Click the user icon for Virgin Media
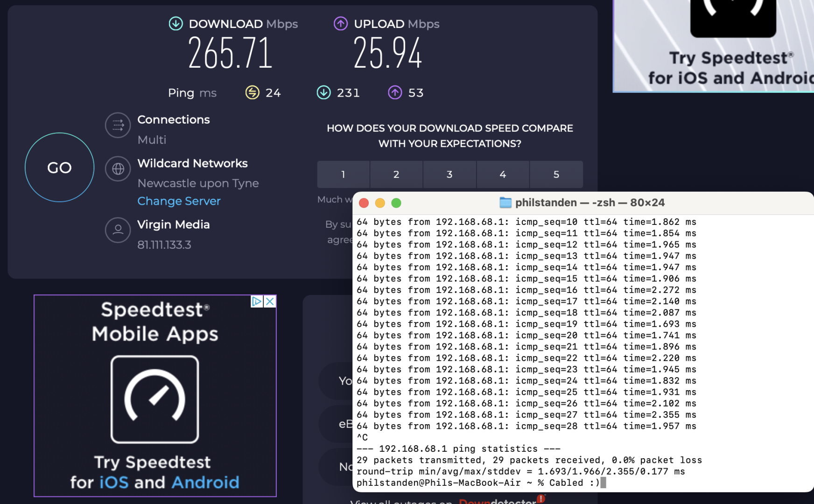The width and height of the screenshot is (814, 504). tap(118, 230)
